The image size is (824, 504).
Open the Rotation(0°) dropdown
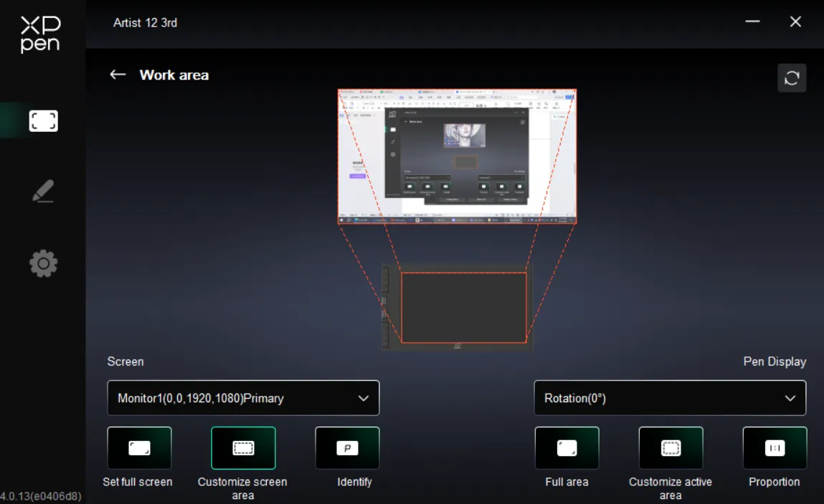pyautogui.click(x=670, y=398)
